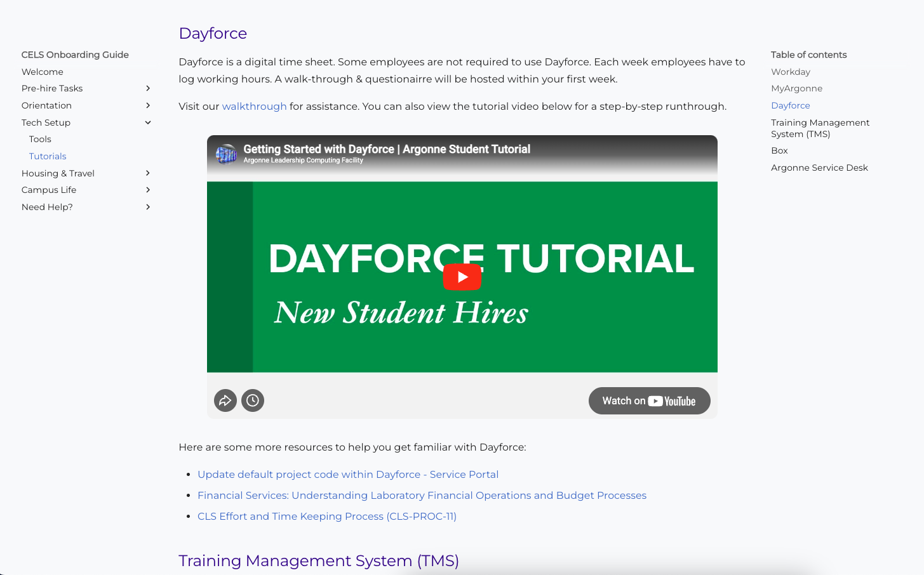Play the Dayforce tutorial video
The height and width of the screenshot is (575, 924).
[462, 277]
